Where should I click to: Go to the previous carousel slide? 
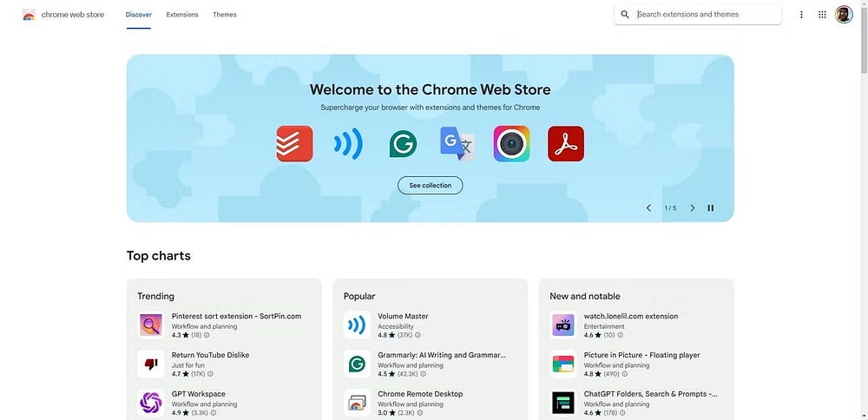648,208
